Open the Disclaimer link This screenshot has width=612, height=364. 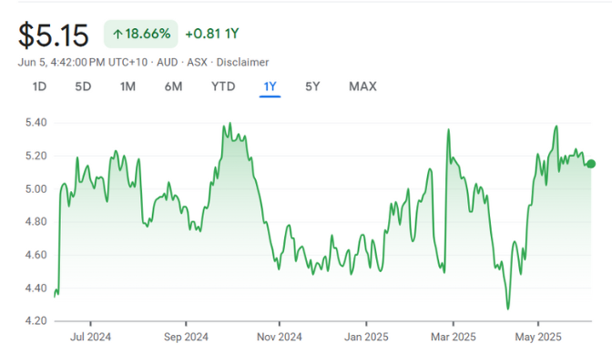click(242, 63)
